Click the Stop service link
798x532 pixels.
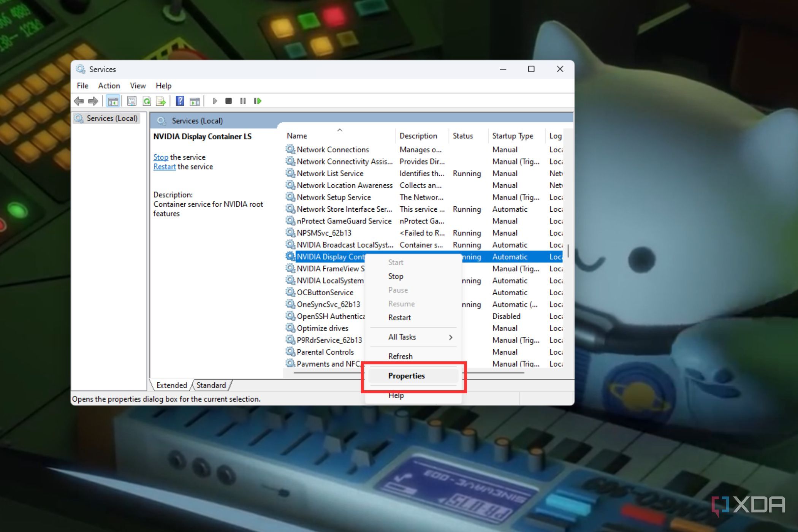(x=160, y=157)
